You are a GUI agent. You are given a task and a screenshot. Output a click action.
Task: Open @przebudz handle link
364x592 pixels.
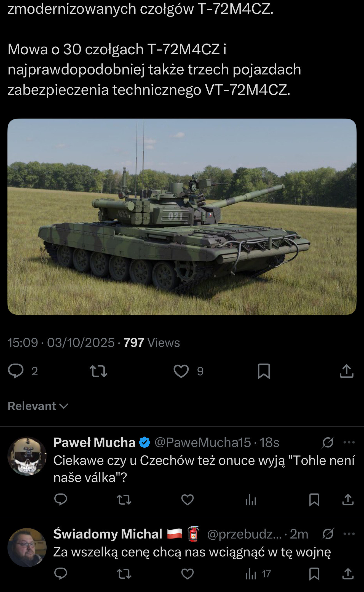(245, 534)
